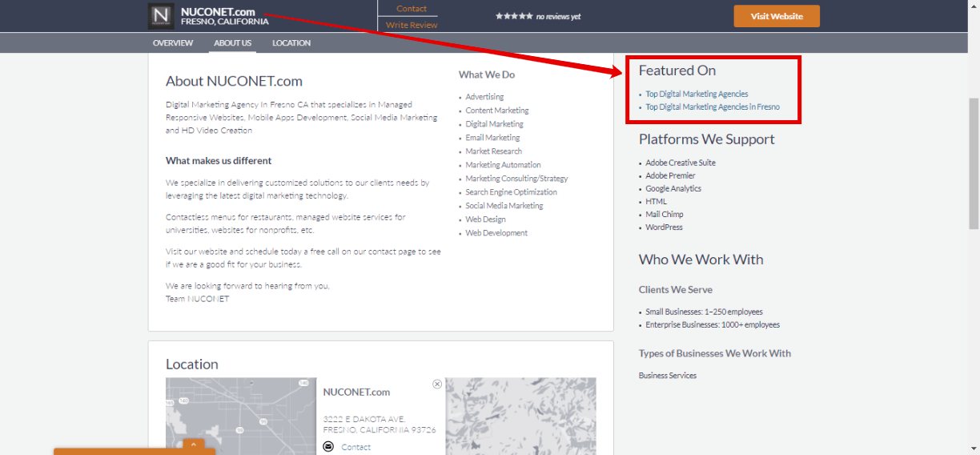Screen dimensions: 980x455
Task: Expand the orange bottom panel chevron
Action: (x=193, y=445)
